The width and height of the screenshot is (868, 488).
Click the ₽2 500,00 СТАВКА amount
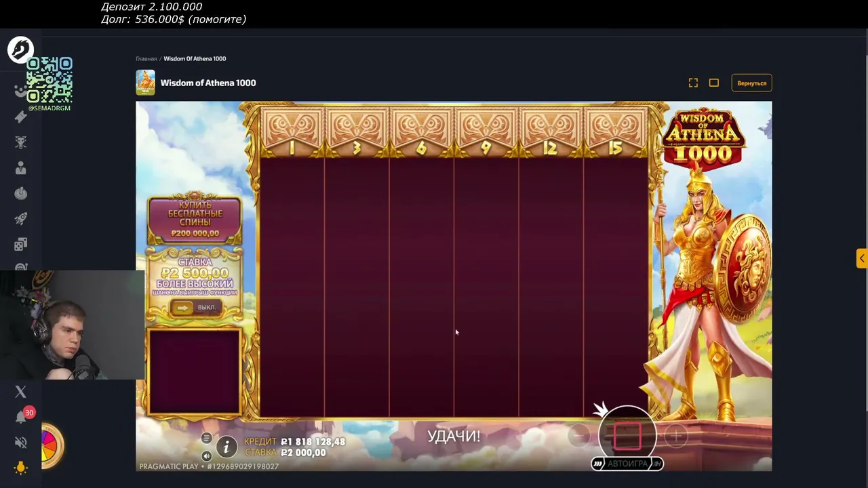tap(195, 272)
